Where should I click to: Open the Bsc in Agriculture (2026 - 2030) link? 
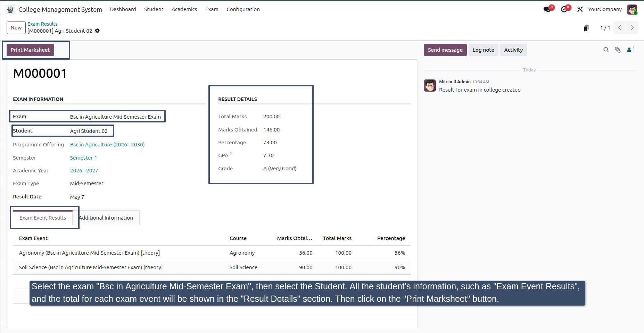107,145
